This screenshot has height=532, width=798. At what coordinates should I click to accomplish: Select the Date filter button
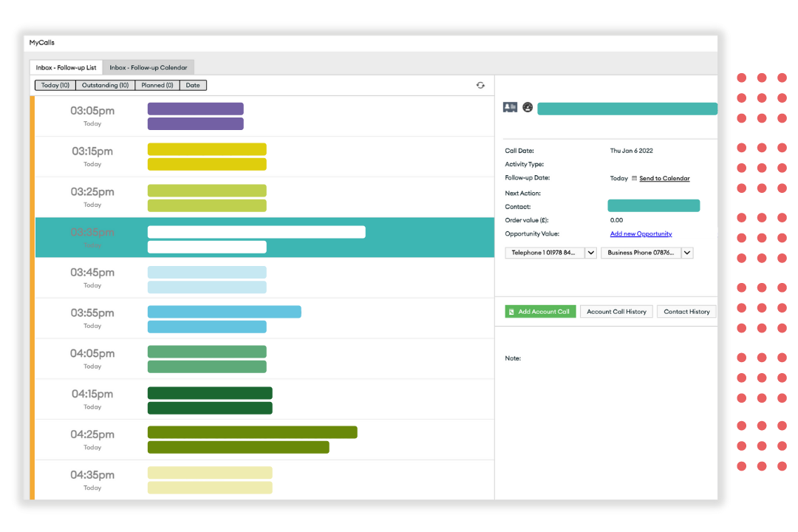pos(193,86)
